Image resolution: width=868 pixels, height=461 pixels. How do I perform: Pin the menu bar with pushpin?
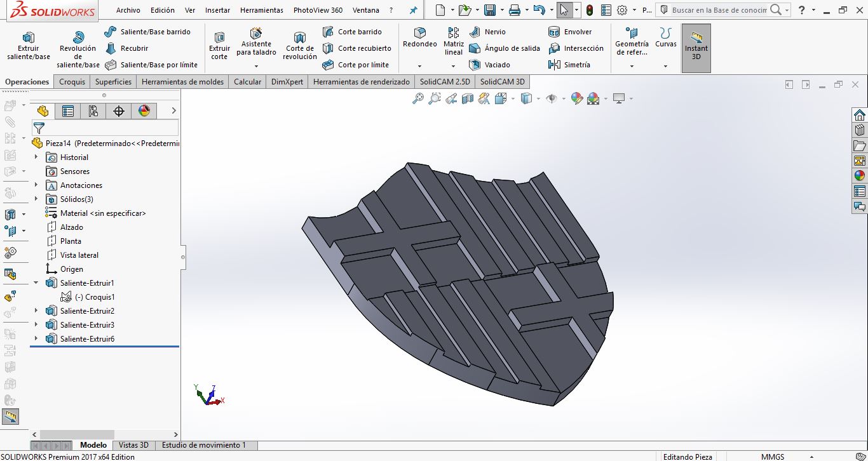414,10
